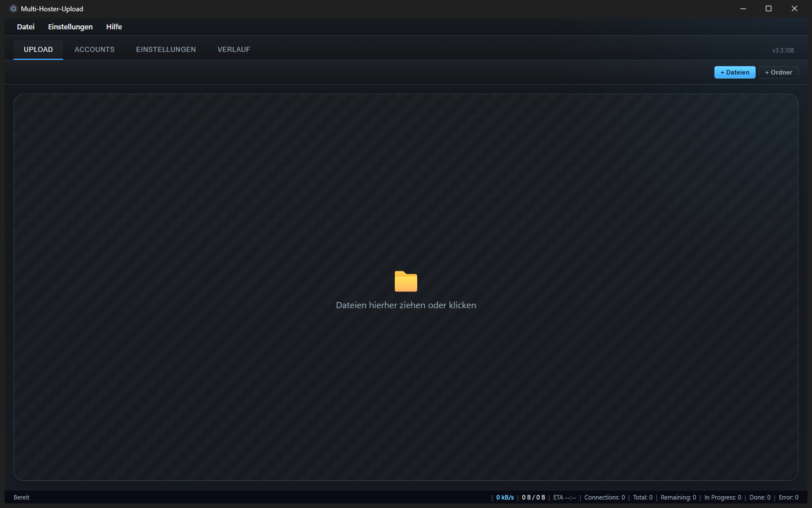Viewport: 812px width, 508px height.
Task: Switch to the VERLAUF tab
Action: [234, 50]
